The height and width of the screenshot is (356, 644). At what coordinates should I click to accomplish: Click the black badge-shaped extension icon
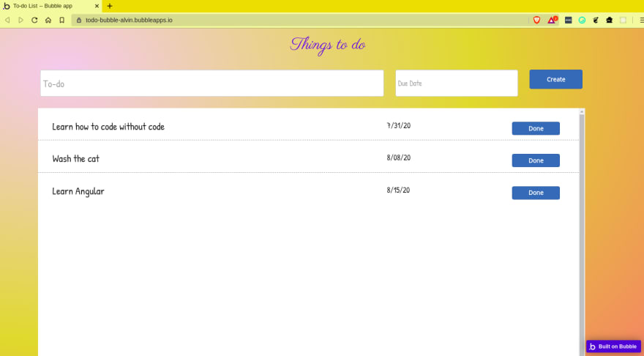(609, 20)
